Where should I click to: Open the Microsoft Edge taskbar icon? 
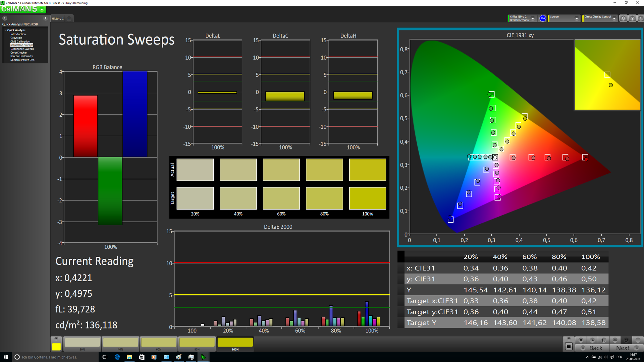click(x=117, y=357)
